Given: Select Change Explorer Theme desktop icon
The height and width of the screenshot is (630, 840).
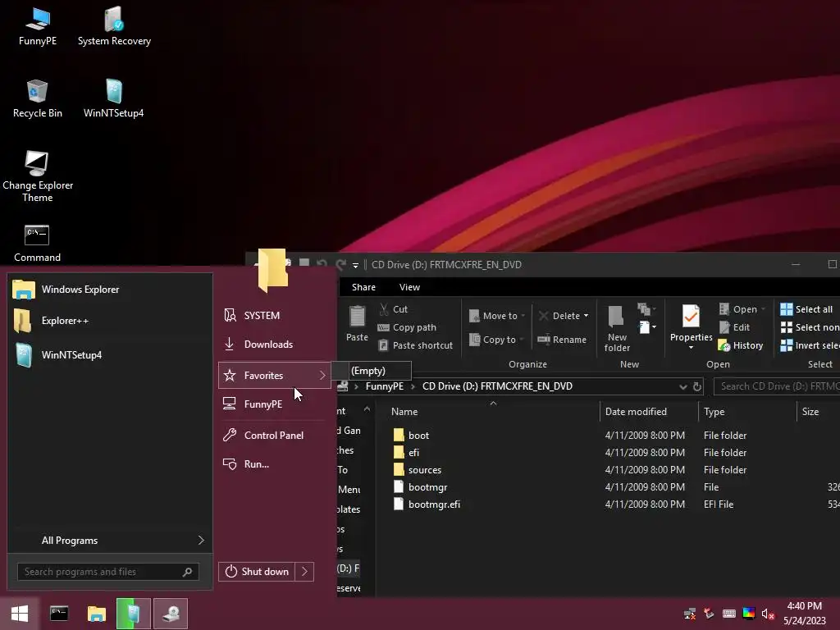Looking at the screenshot, I should pos(38,177).
